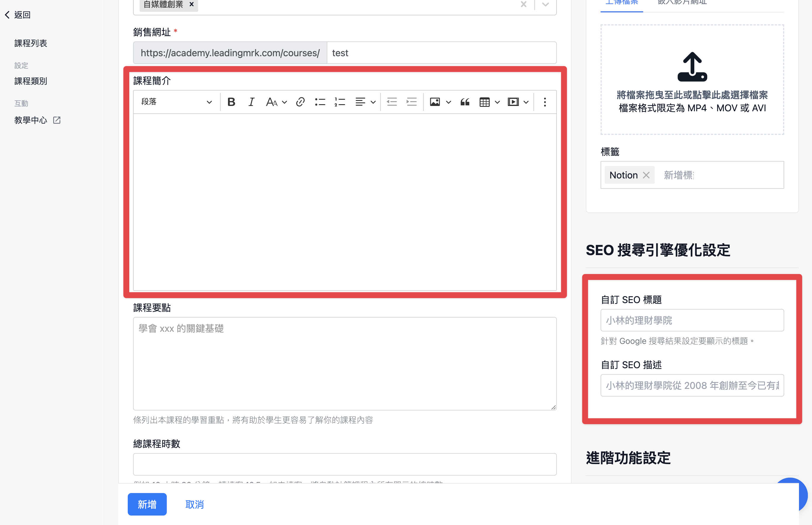Click the SEO 搜尋引擎優化設定 heading
The height and width of the screenshot is (525, 812).
click(x=658, y=250)
